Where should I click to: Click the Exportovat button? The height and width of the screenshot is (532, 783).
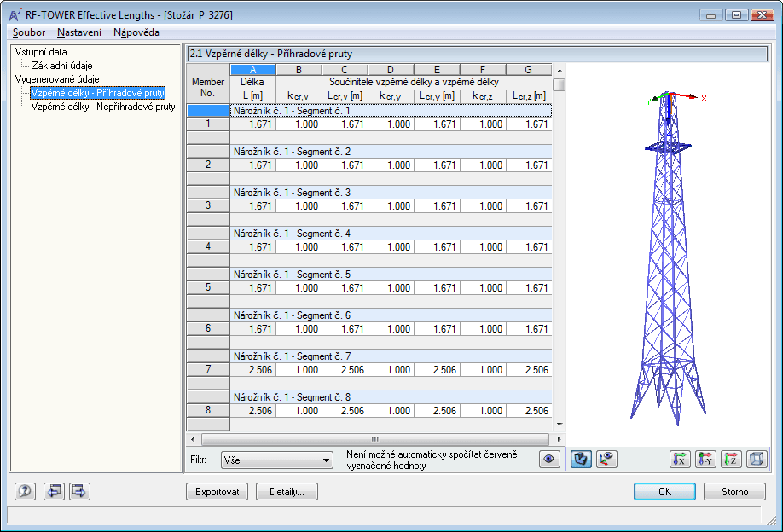click(217, 492)
